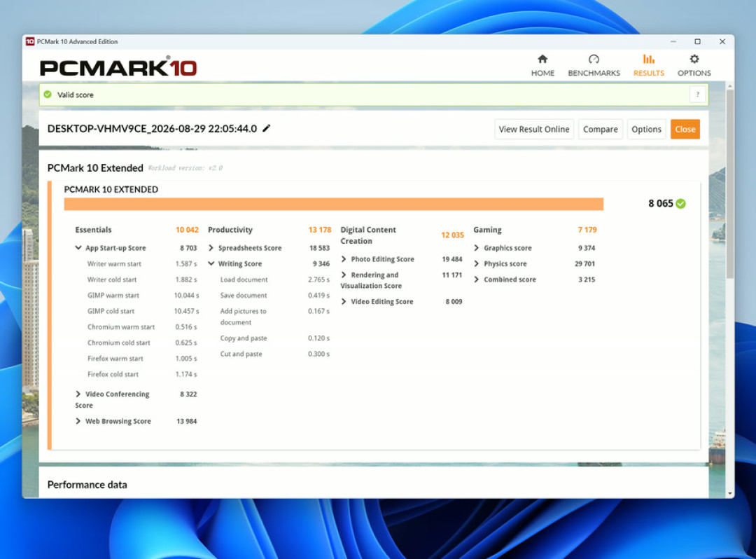Click the result Options button
Viewport: 756px width, 559px height.
tap(646, 130)
